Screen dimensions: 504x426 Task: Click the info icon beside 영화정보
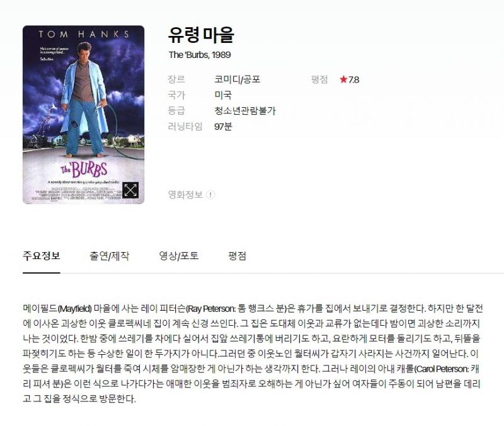210,195
